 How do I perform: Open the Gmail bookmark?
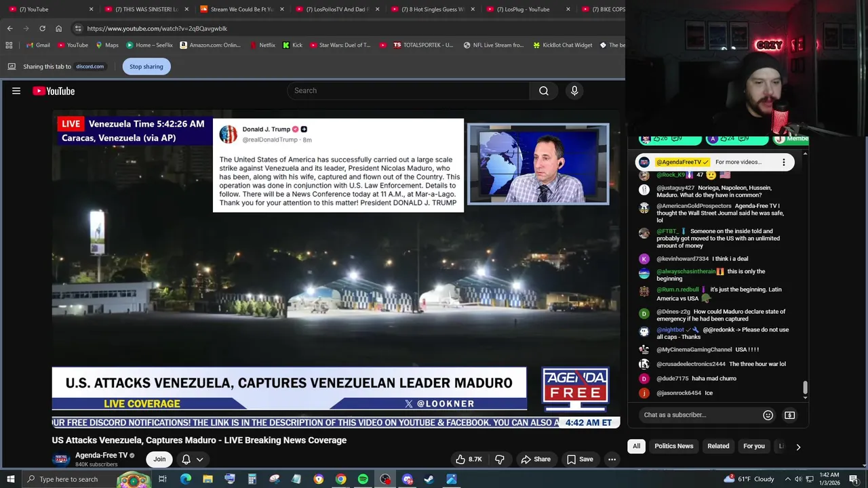[x=38, y=45]
